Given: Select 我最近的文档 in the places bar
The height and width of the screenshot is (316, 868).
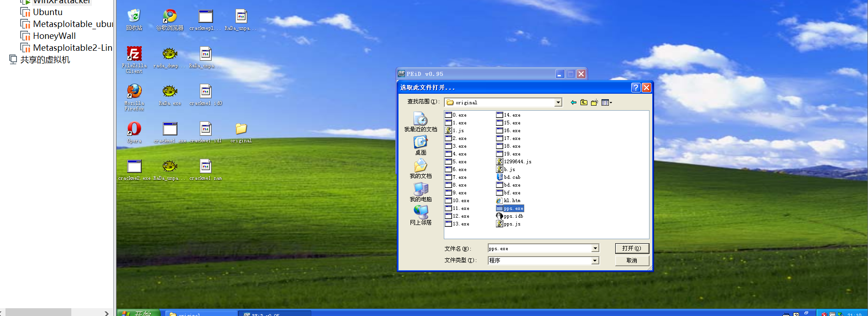Looking at the screenshot, I should (x=421, y=122).
